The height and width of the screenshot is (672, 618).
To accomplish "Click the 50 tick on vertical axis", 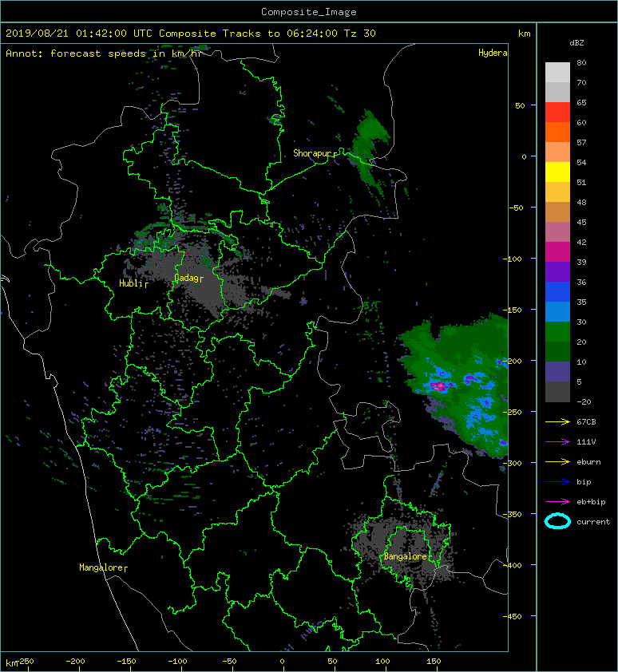I will 520,105.
